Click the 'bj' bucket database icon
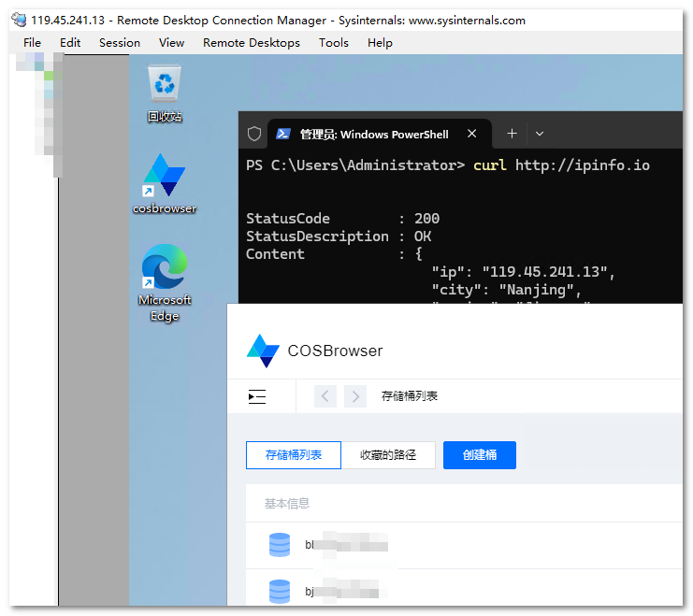 pyautogui.click(x=280, y=592)
